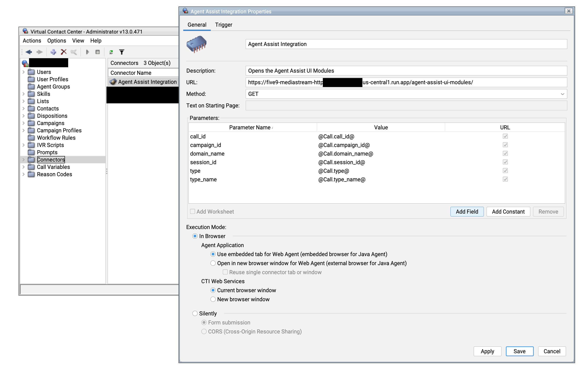Select New browser window for CTI Web Services
Image resolution: width=588 pixels, height=373 pixels.
213,299
